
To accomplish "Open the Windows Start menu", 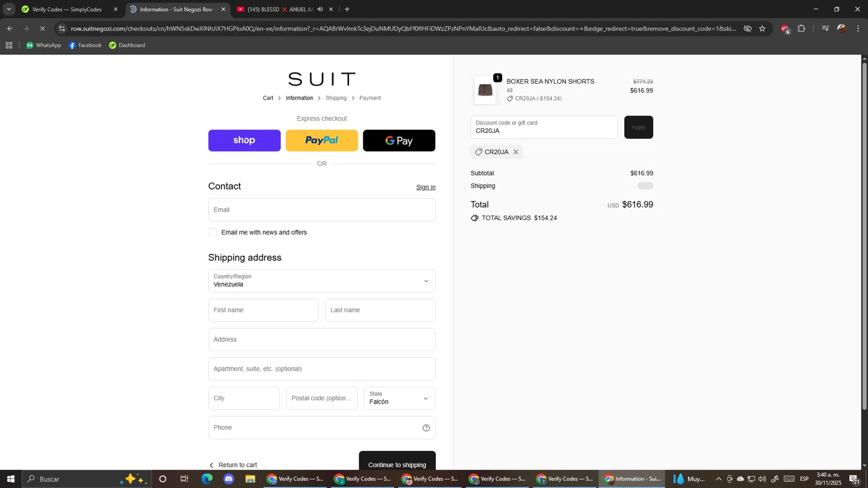I will click(10, 479).
